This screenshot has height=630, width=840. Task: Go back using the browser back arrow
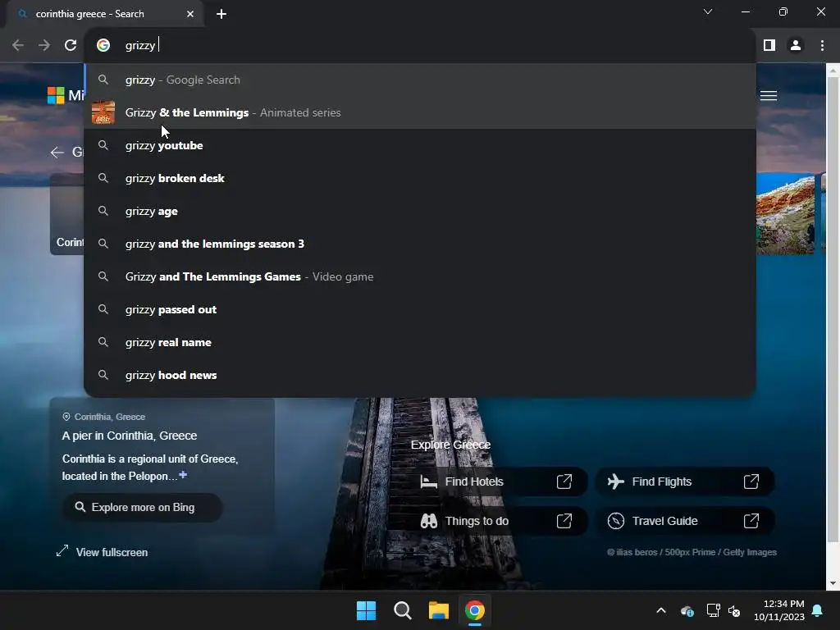pyautogui.click(x=18, y=46)
